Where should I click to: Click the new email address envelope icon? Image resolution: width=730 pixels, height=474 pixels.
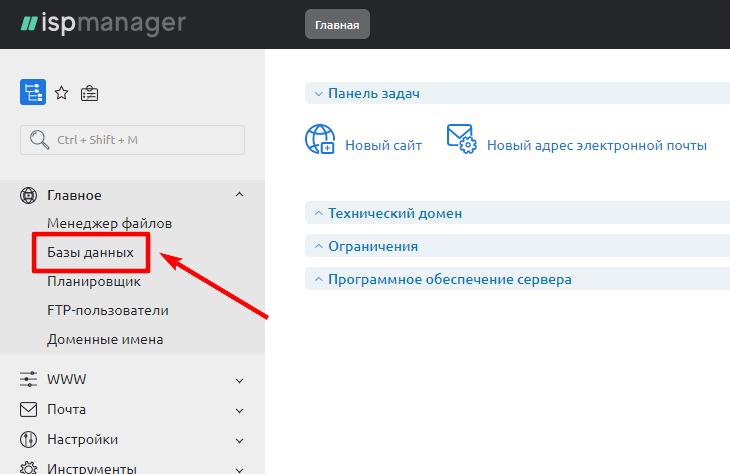[x=461, y=140]
